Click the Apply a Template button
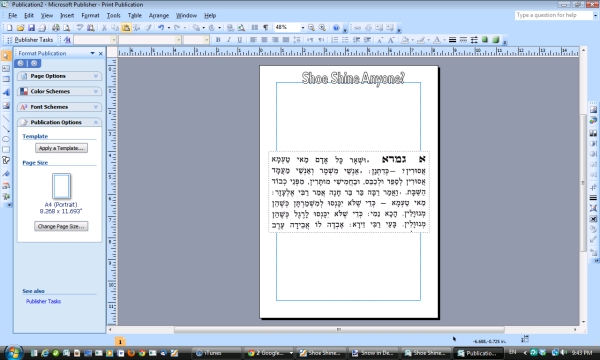The height and width of the screenshot is (360, 600). [61, 148]
